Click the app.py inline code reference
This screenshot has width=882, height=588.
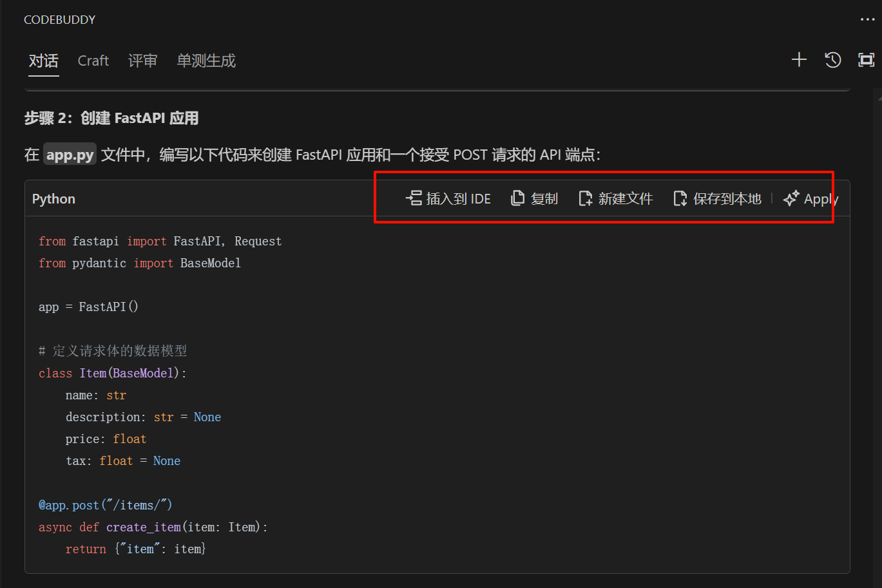70,155
